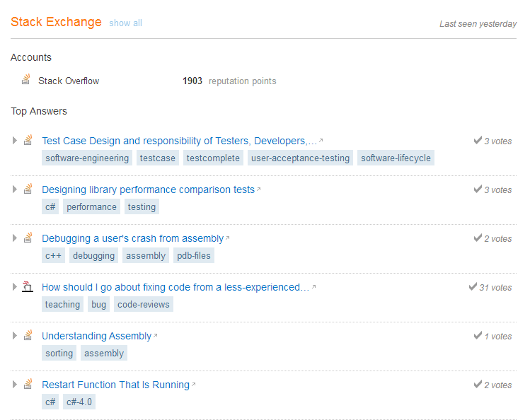
Task: Select the code-reviews tag
Action: pos(144,304)
